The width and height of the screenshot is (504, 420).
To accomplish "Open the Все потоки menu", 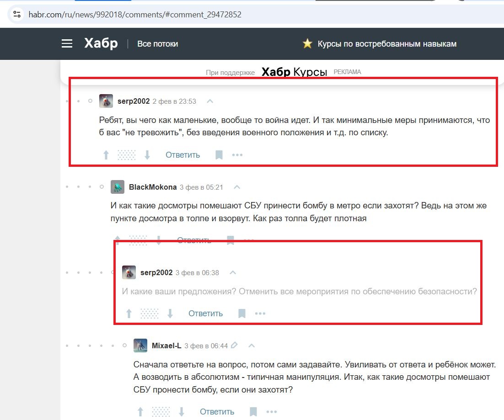I will tap(158, 44).
